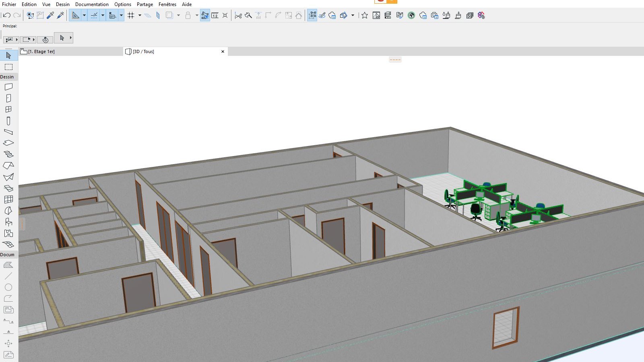This screenshot has height=362, width=644.
Task: Choose the Window tool
Action: [x=8, y=109]
